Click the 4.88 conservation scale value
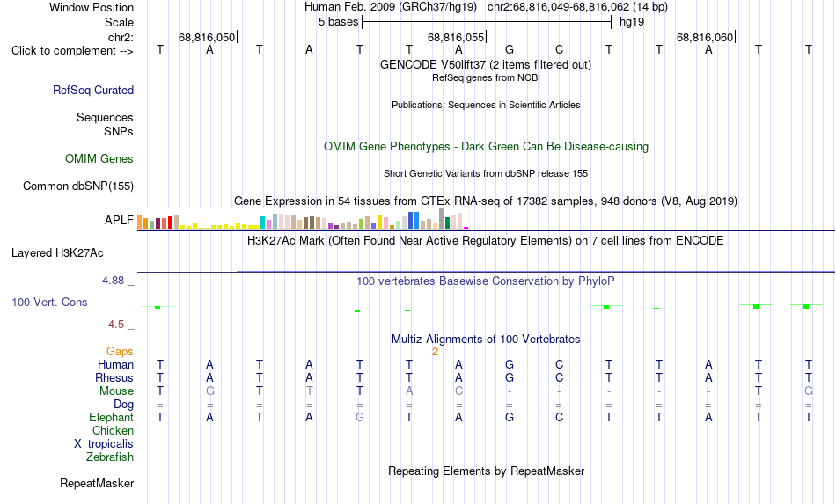This screenshot has height=504, width=836. 113,281
